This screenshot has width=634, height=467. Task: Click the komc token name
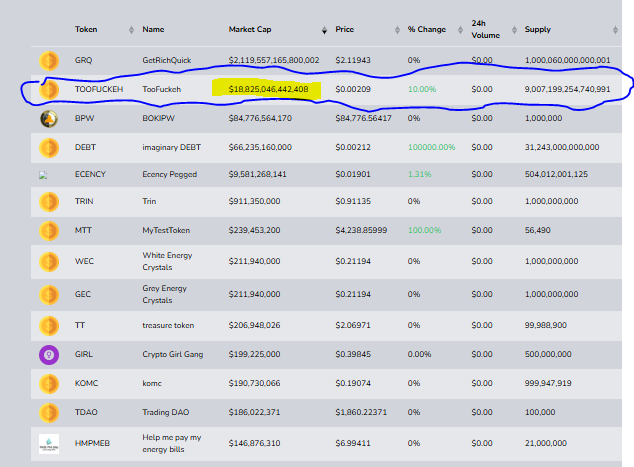pos(152,383)
